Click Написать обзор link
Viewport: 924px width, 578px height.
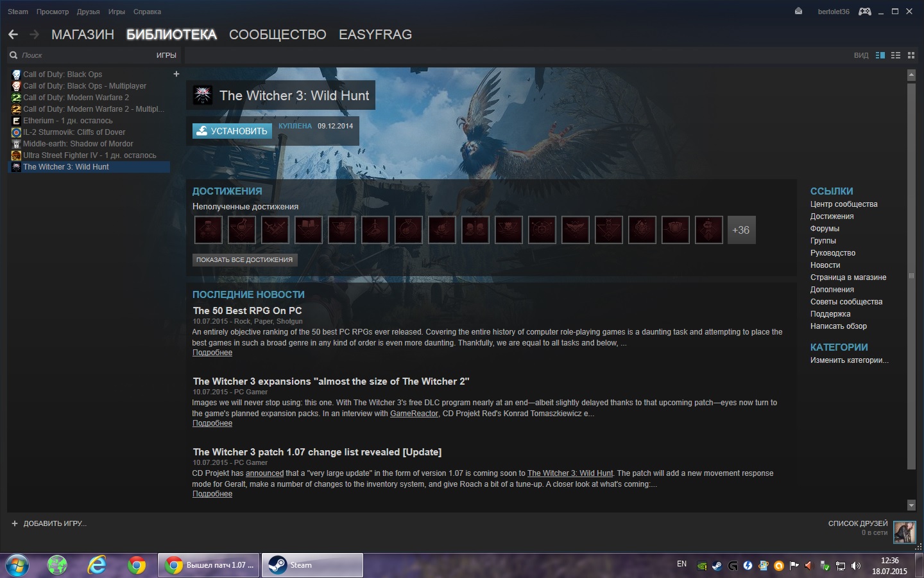(838, 326)
